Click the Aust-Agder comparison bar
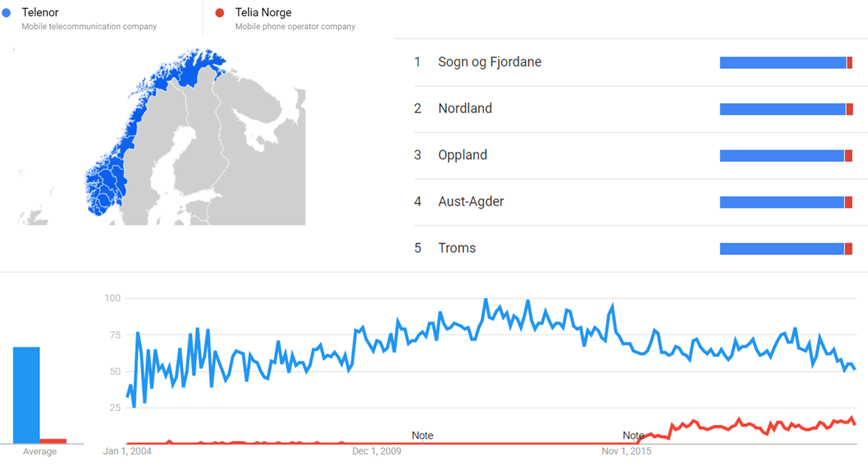 [x=785, y=203]
